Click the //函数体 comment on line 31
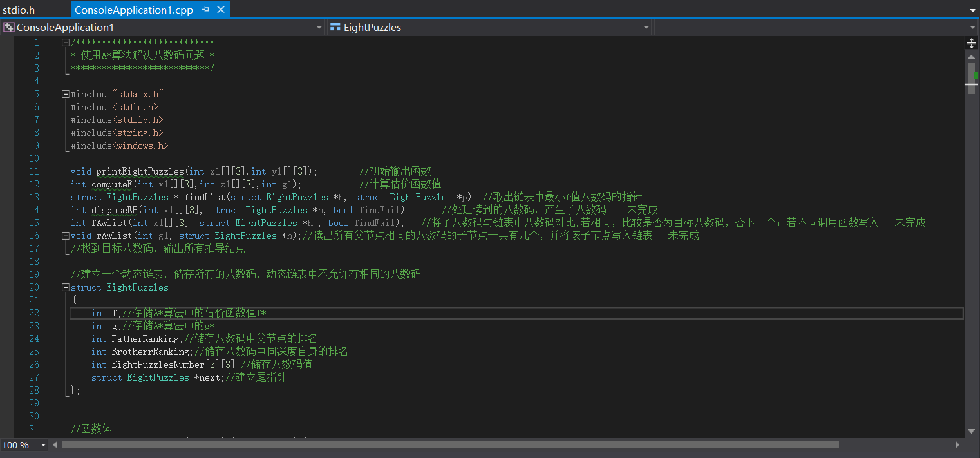Image resolution: width=980 pixels, height=458 pixels. pyautogui.click(x=91, y=429)
